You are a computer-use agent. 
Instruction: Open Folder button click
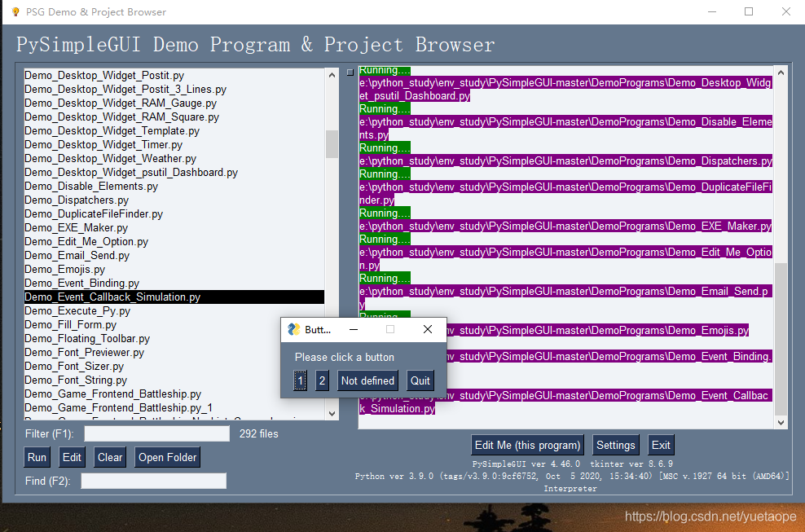click(x=167, y=457)
